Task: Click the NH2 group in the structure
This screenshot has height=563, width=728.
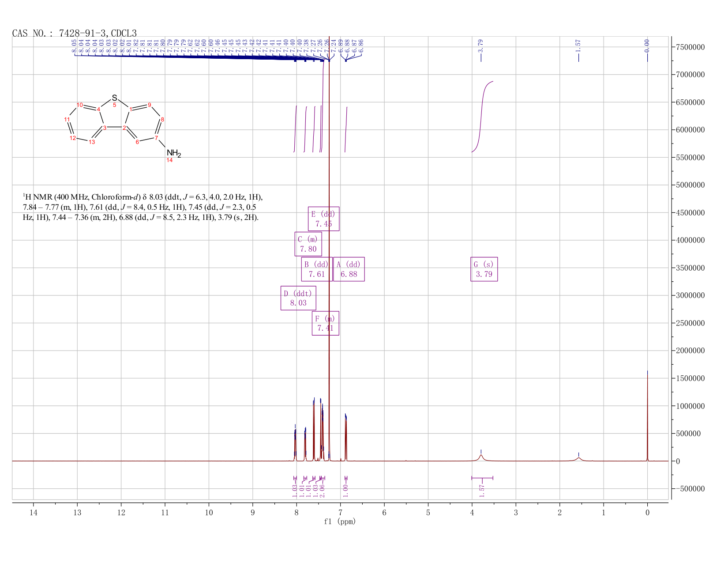Action: 174,154
